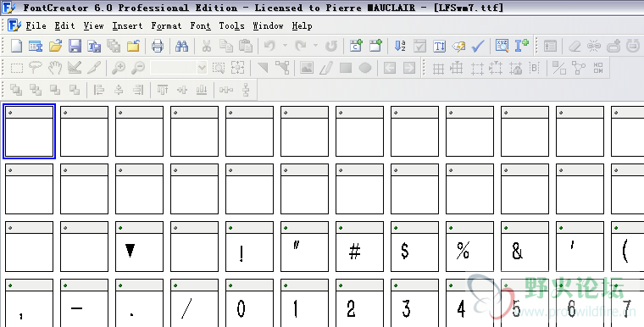644x327 pixels.
Task: Select the ellipse shape tool
Action: (365, 68)
